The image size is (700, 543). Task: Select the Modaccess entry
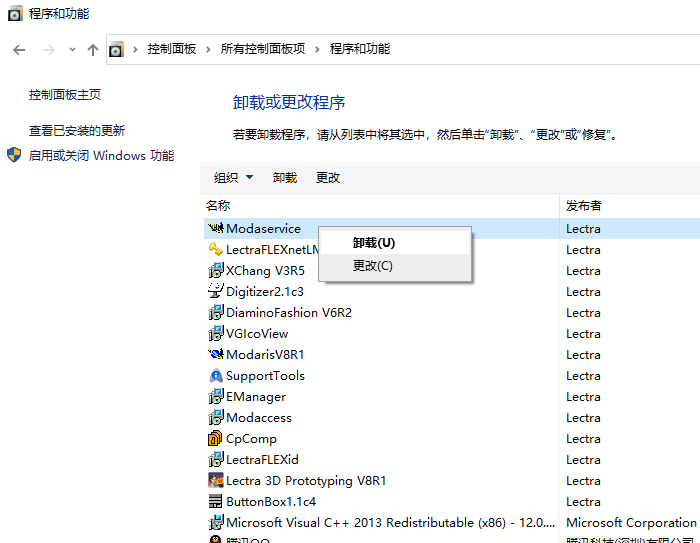259,417
